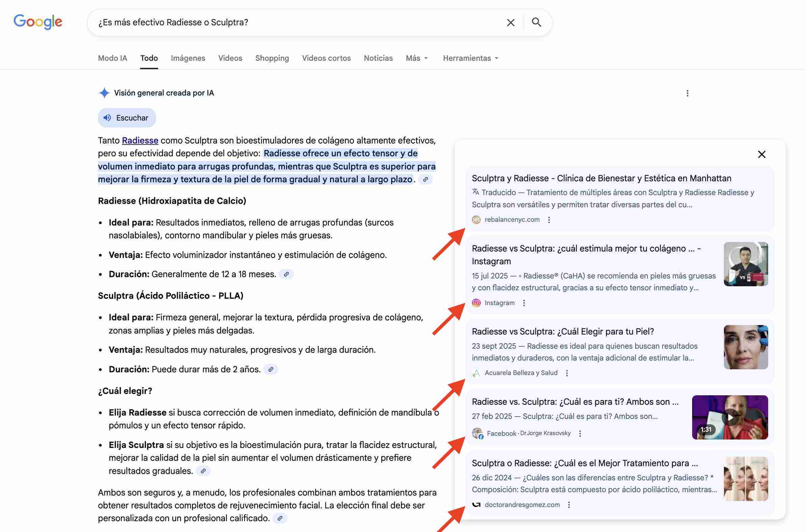Click the search magnifying glass icon
The image size is (806, 532).
[x=536, y=22]
